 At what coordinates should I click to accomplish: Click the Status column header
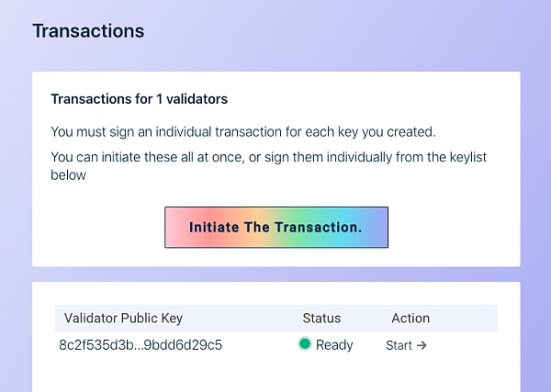321,319
